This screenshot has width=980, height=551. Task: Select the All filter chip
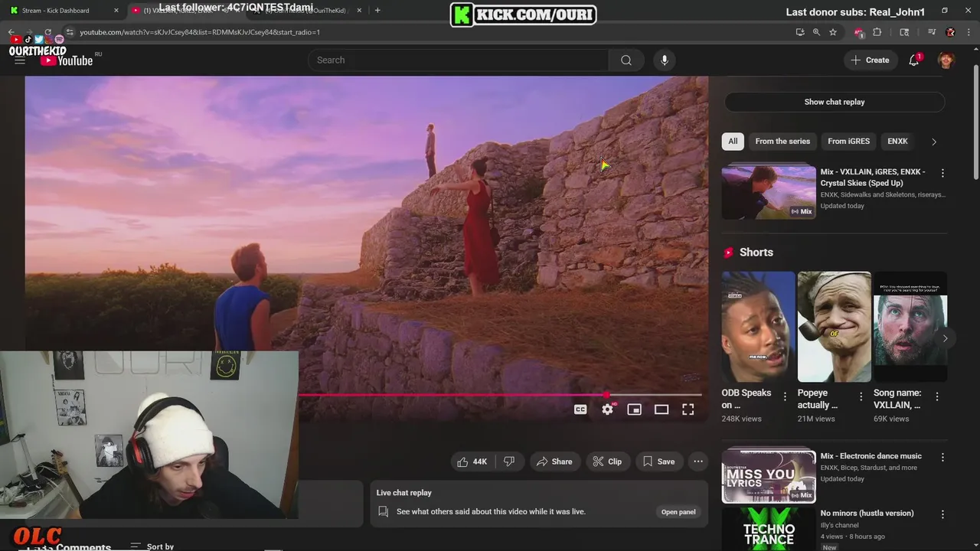[733, 142]
